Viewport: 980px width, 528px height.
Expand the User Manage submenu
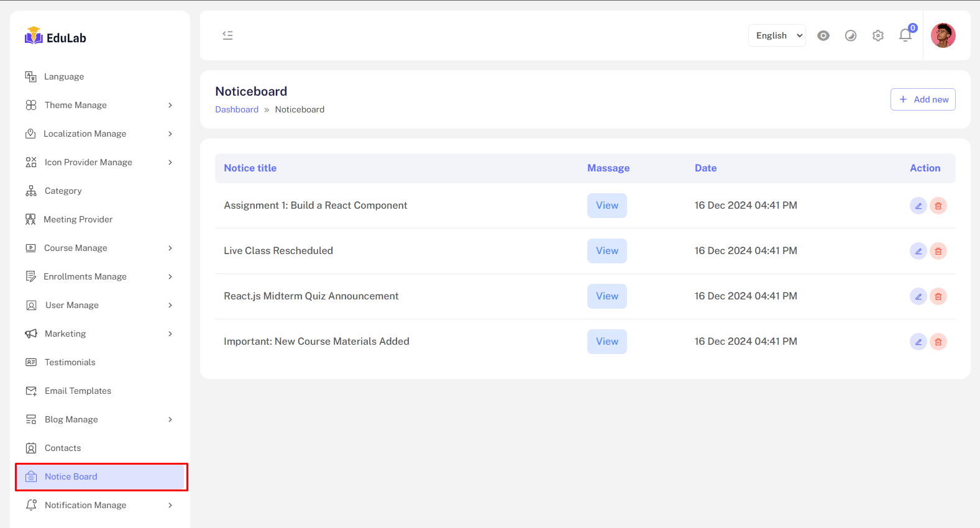(x=99, y=305)
